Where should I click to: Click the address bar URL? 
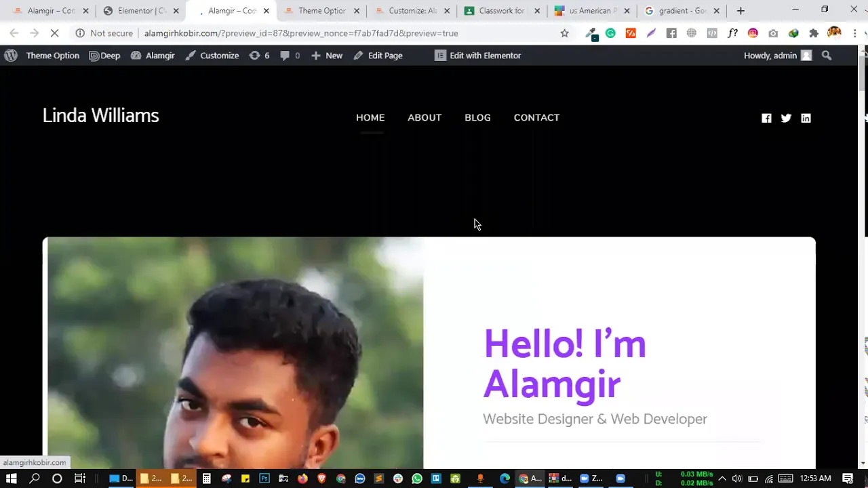tap(301, 33)
